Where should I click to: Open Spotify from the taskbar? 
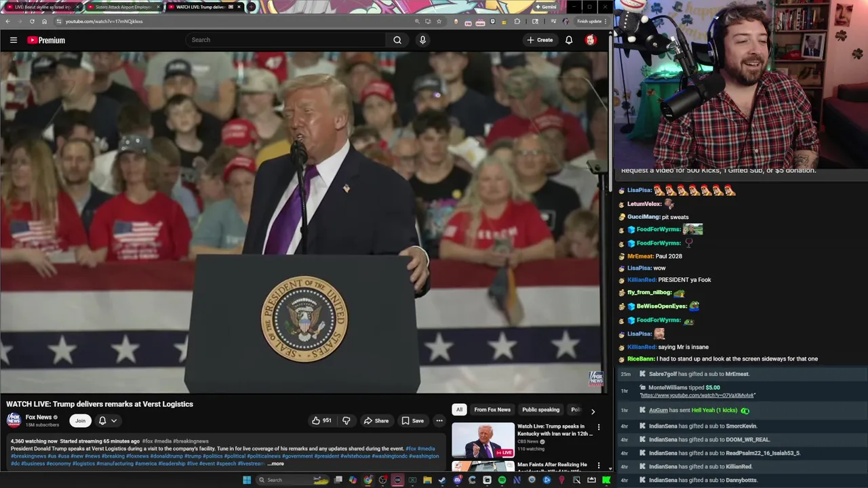tap(502, 480)
